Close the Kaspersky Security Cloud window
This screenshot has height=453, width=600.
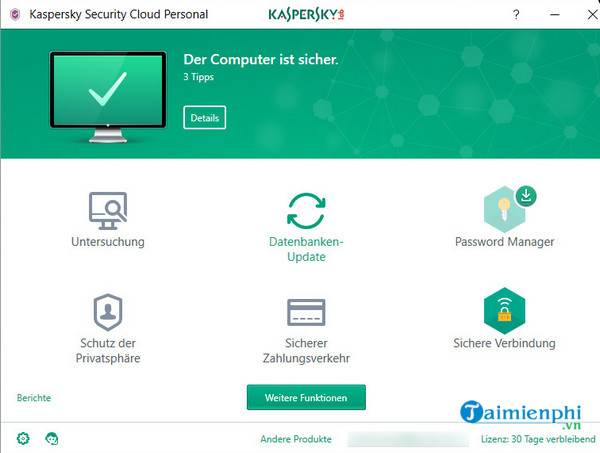[592, 15]
